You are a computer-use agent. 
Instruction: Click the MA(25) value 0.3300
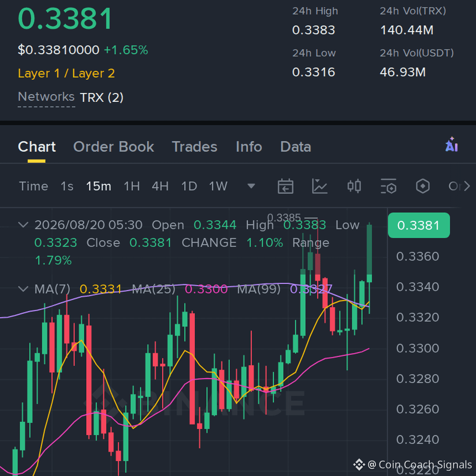pos(206,289)
